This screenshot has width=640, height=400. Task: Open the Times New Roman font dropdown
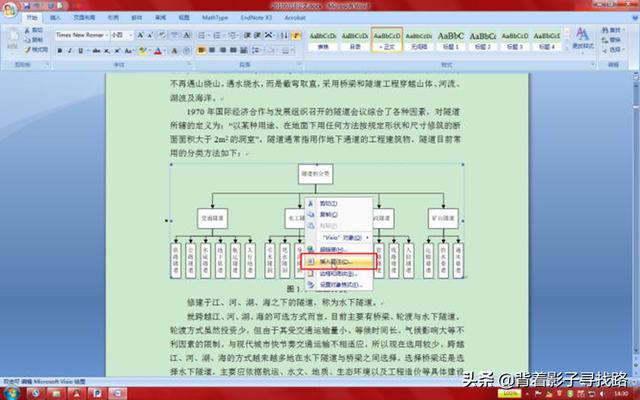tap(107, 36)
